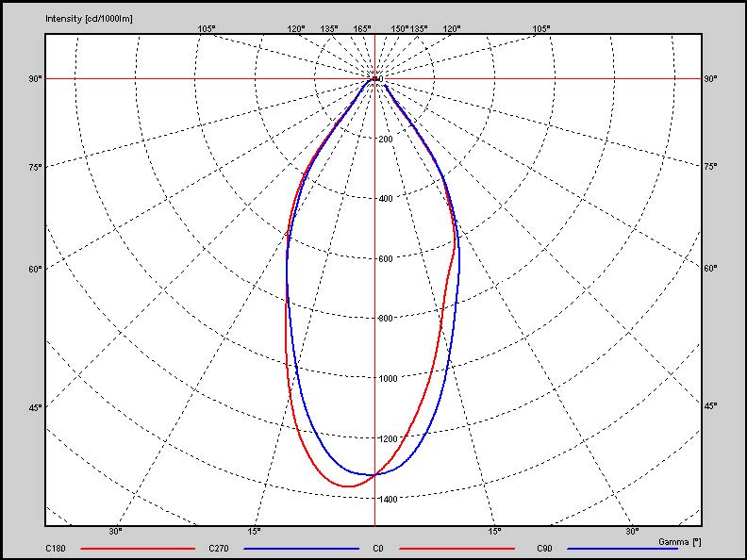This screenshot has width=747, height=560.
Task: Click the left 105° label along top
Action: [x=207, y=28]
